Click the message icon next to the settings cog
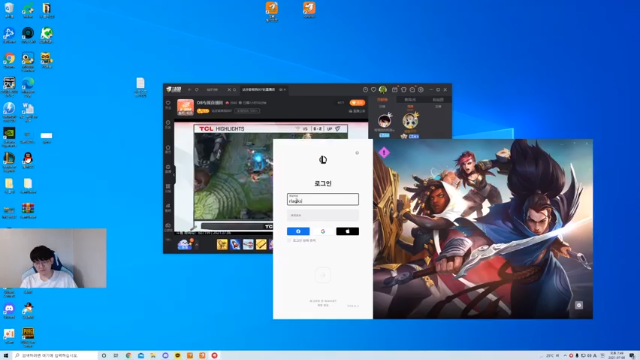This screenshot has width=640, height=360. pyautogui.click(x=412, y=90)
